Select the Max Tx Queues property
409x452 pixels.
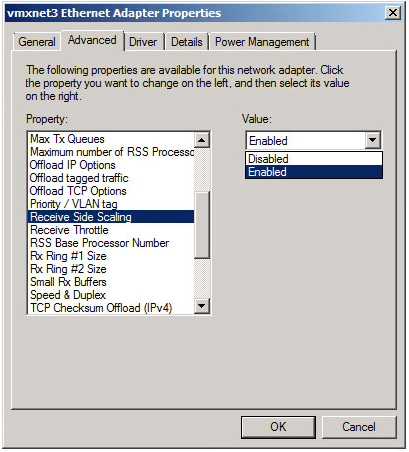click(111, 139)
